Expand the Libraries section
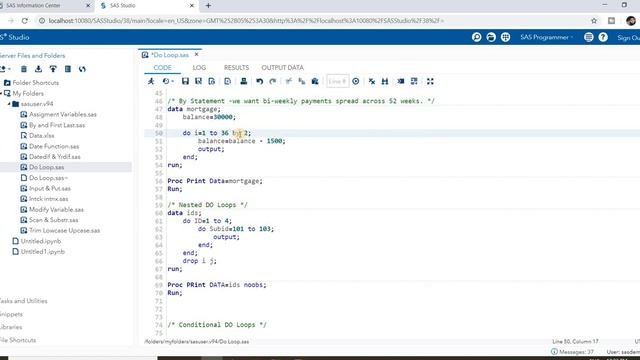The image size is (640, 360). tap(11, 327)
